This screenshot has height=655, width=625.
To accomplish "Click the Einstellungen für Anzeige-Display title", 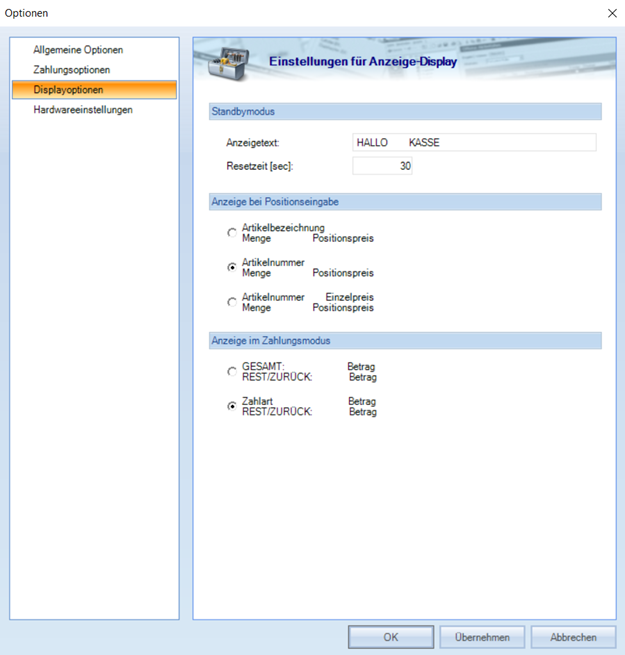I will [363, 61].
